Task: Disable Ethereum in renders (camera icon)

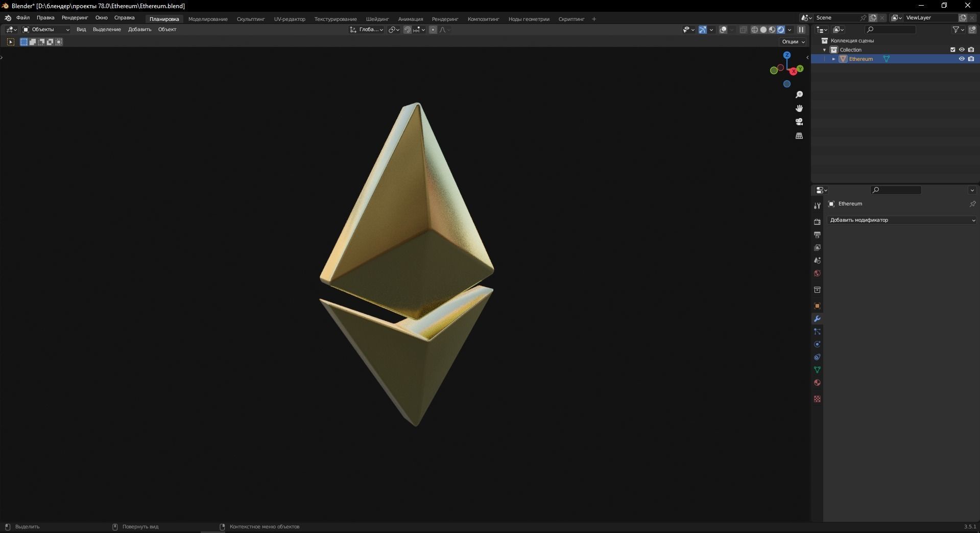Action: click(x=971, y=59)
